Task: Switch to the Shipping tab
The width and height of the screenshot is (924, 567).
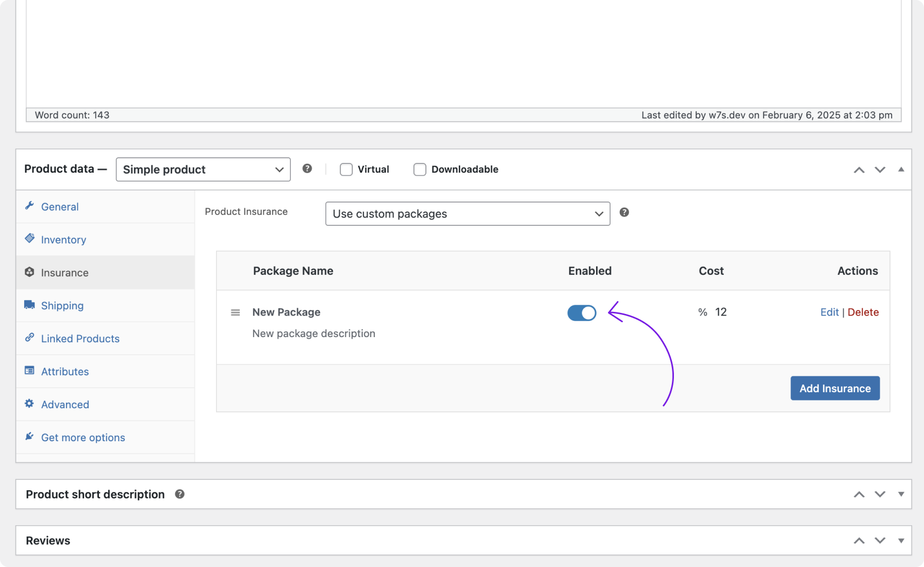Action: tap(62, 305)
